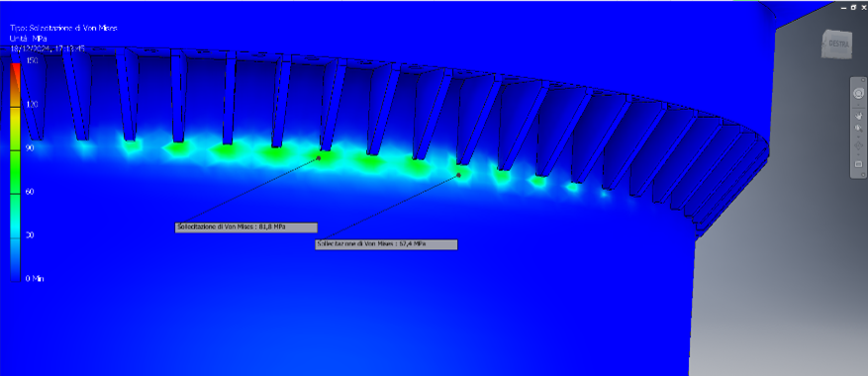Click the 90 value on the legend
868x376 pixels.
(30, 147)
